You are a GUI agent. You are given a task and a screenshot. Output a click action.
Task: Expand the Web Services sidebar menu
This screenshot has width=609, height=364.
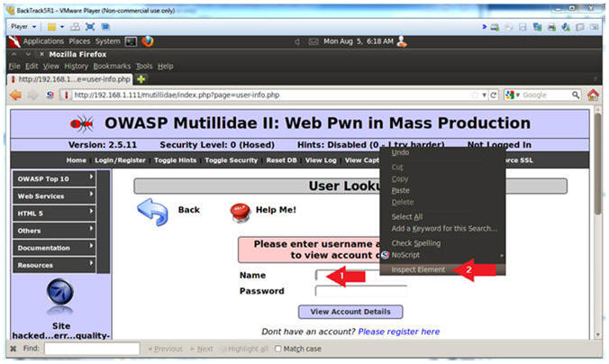click(x=54, y=196)
